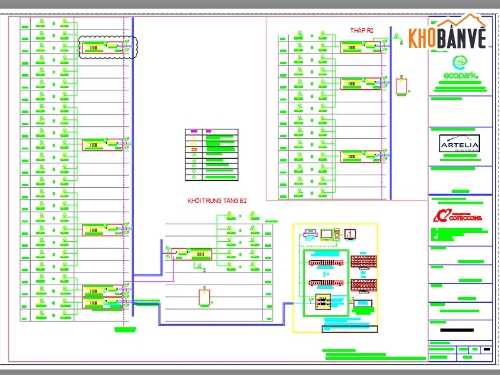Image resolution: width=500 pixels, height=375 pixels.
Task: Select the yellow patch panel inside green cabinet
Action: click(x=323, y=302)
